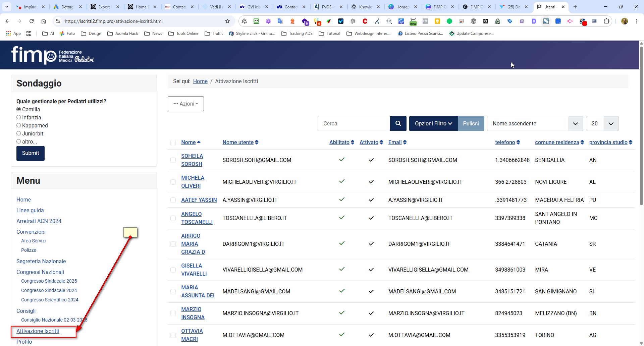Click into the Cerca search field
The width and height of the screenshot is (644, 346).
pos(354,123)
